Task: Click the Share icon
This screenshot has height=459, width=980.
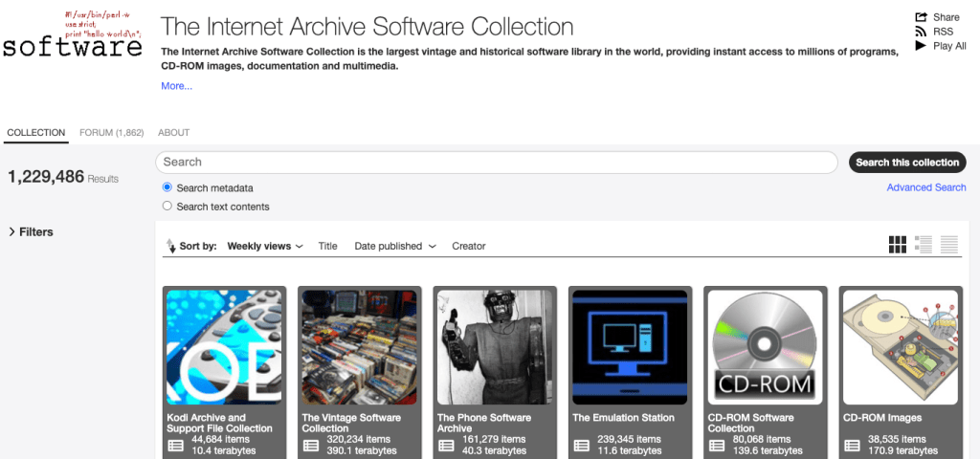Action: (922, 17)
